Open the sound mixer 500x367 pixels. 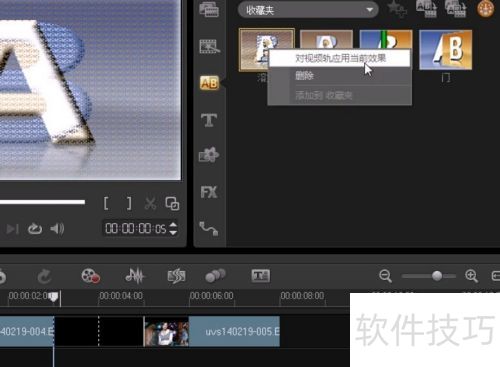pyautogui.click(x=134, y=276)
